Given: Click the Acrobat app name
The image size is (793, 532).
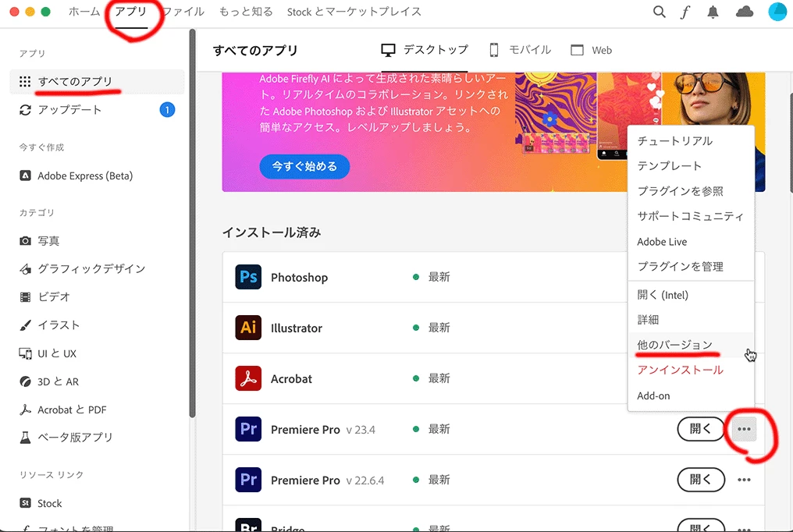Looking at the screenshot, I should coord(291,378).
